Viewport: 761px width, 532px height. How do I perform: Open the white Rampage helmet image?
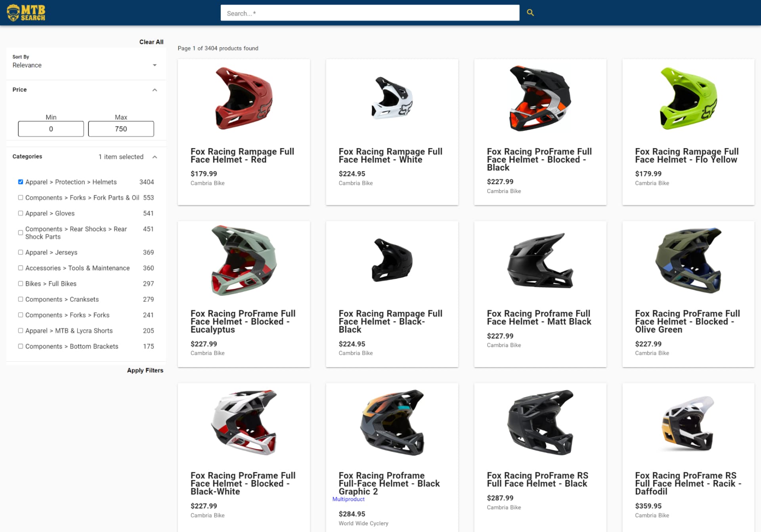(392, 98)
